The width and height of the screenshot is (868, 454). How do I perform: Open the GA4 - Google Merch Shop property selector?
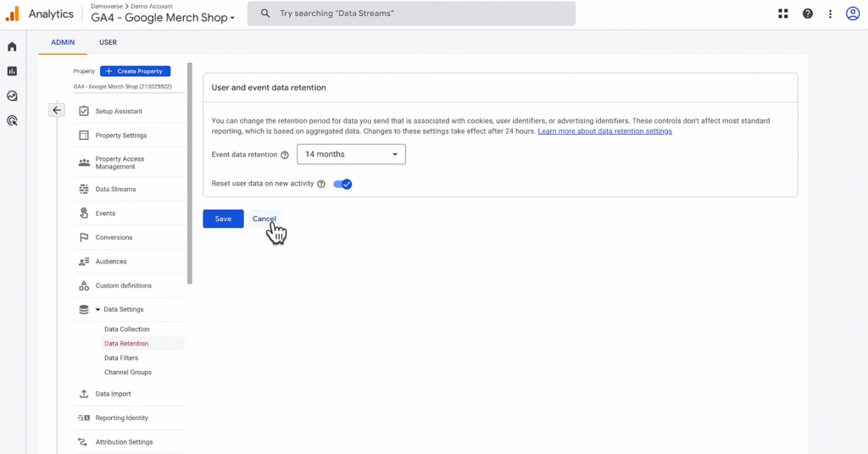(163, 18)
